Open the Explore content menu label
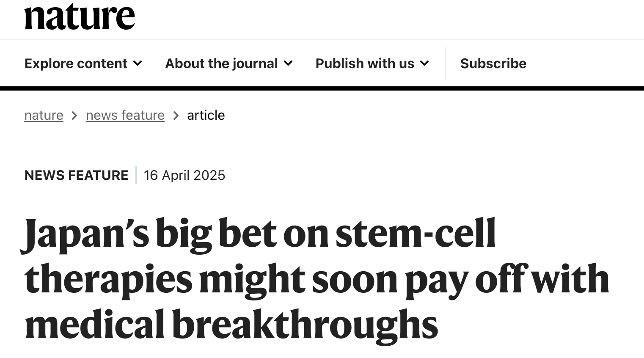The width and height of the screenshot is (644, 358). click(x=76, y=63)
